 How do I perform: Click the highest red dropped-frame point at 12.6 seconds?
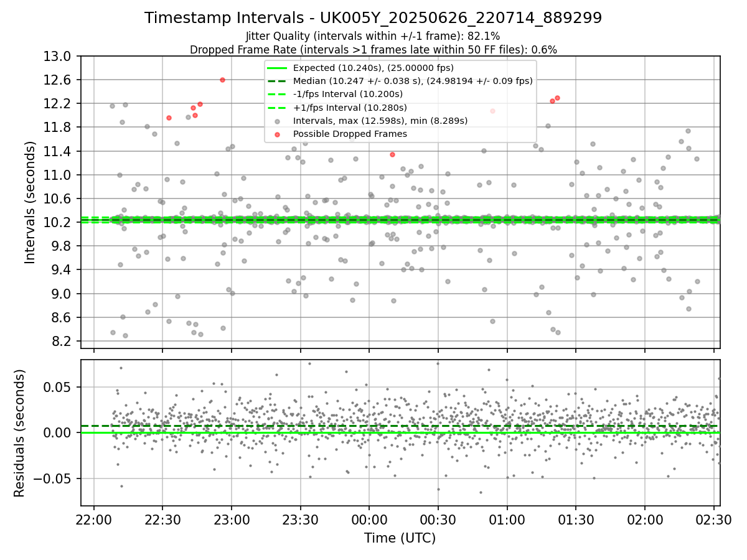(222, 80)
